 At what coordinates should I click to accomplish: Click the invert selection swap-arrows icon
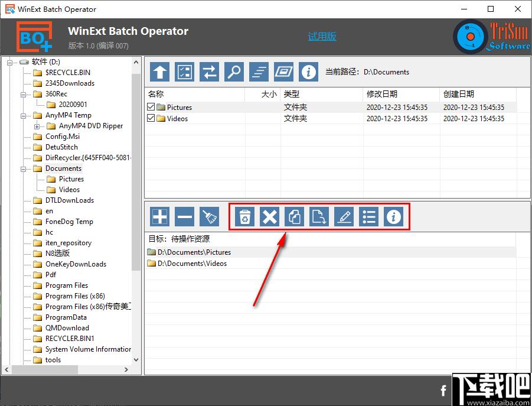tap(209, 72)
